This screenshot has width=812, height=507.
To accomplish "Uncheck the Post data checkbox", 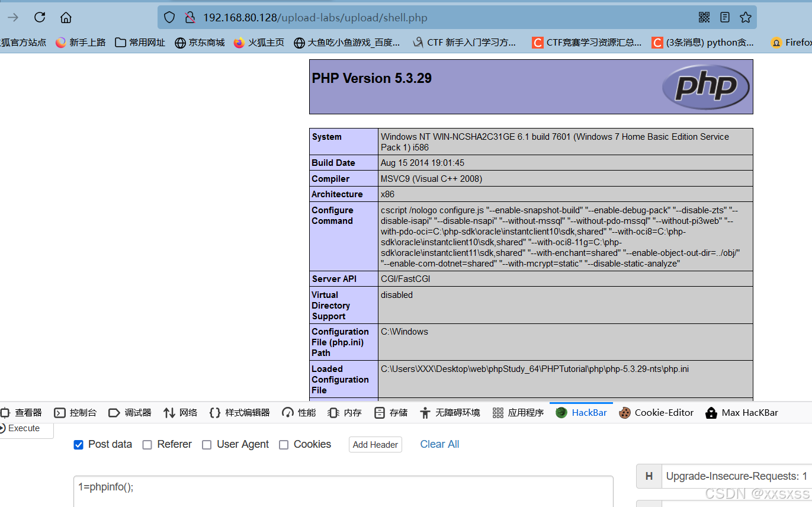I will tap(78, 444).
